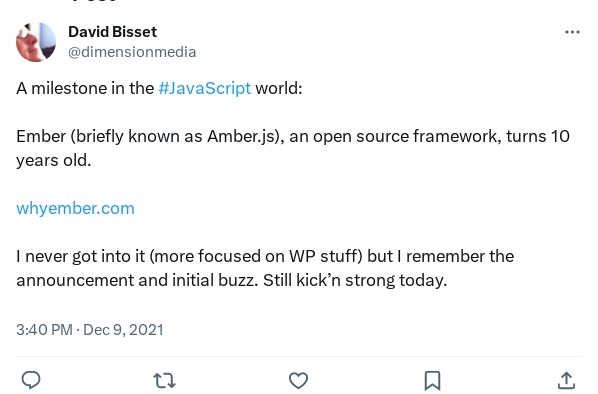
Task: Open the 3:40 PM timestamp permalink
Action: pyautogui.click(x=44, y=330)
